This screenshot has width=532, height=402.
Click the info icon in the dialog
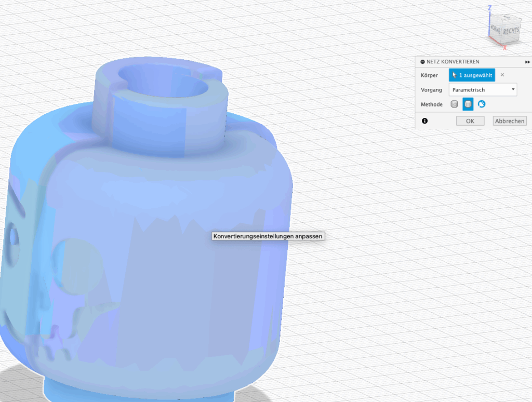[425, 121]
